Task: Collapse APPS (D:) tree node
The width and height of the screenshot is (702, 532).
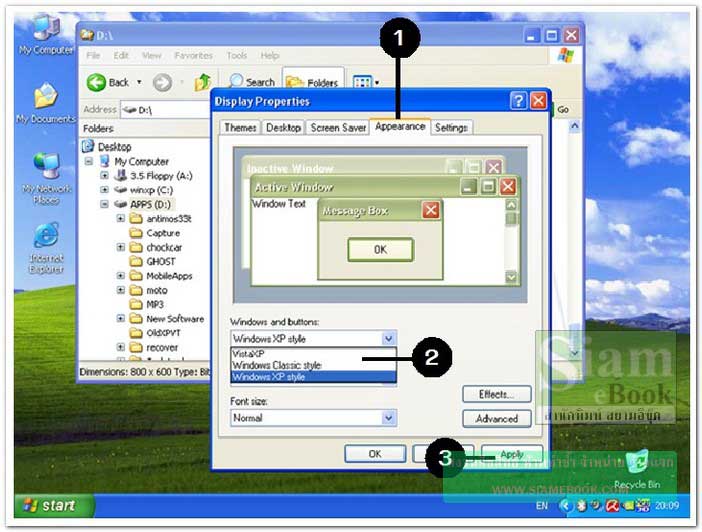Action: click(104, 204)
